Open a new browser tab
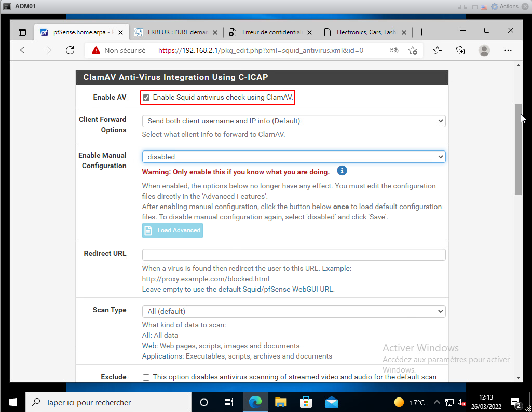Viewport: 532px width, 412px height. [421, 32]
